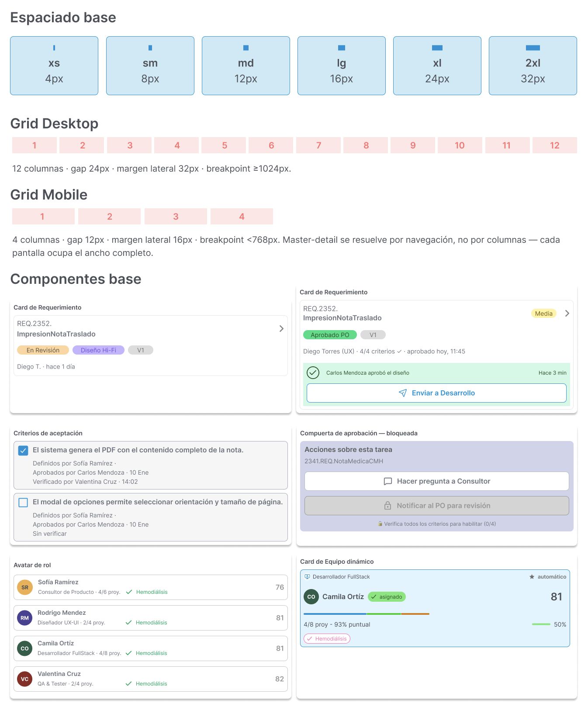Open the Aprobado PO requirement card chevron
588x710 pixels.
point(567,313)
